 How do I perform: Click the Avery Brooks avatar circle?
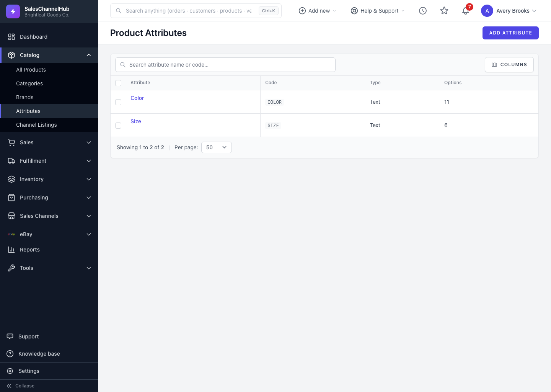point(487,11)
